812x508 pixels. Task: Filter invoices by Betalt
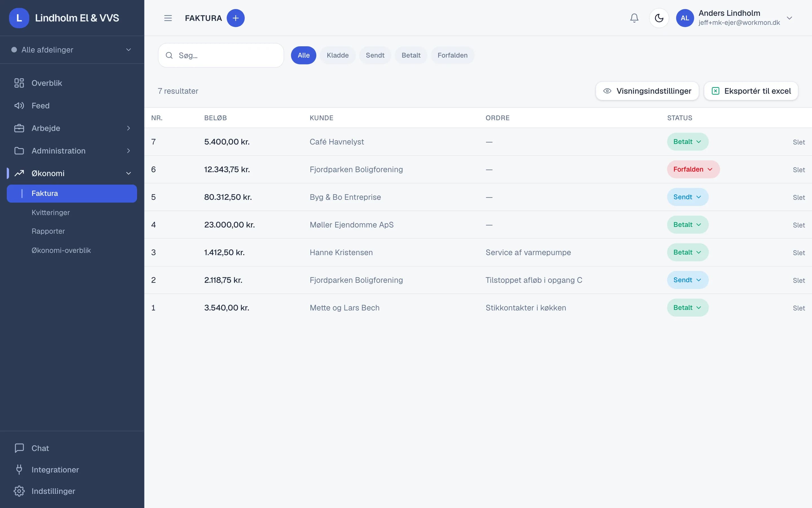click(411, 55)
